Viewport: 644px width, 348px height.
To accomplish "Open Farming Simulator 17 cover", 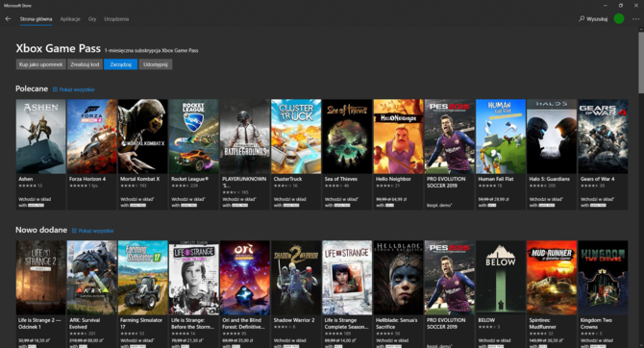I will coord(143,278).
